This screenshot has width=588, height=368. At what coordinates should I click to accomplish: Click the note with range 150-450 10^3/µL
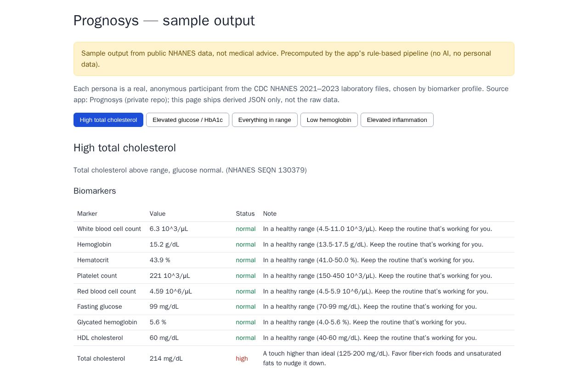[378, 276]
